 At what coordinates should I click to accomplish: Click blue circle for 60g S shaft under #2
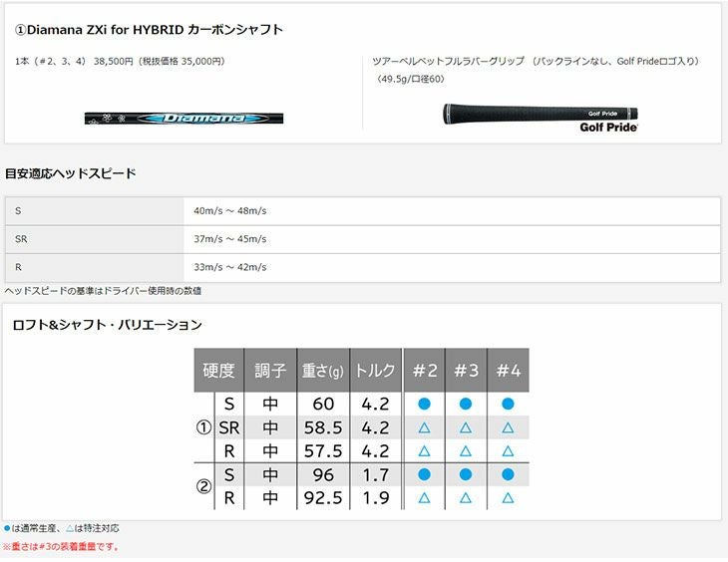[x=424, y=405]
